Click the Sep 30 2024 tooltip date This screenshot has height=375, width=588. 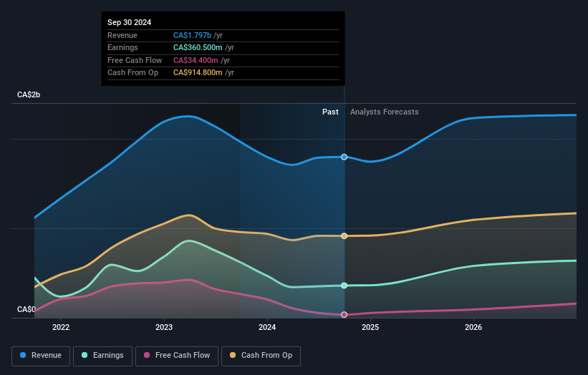[x=130, y=22]
